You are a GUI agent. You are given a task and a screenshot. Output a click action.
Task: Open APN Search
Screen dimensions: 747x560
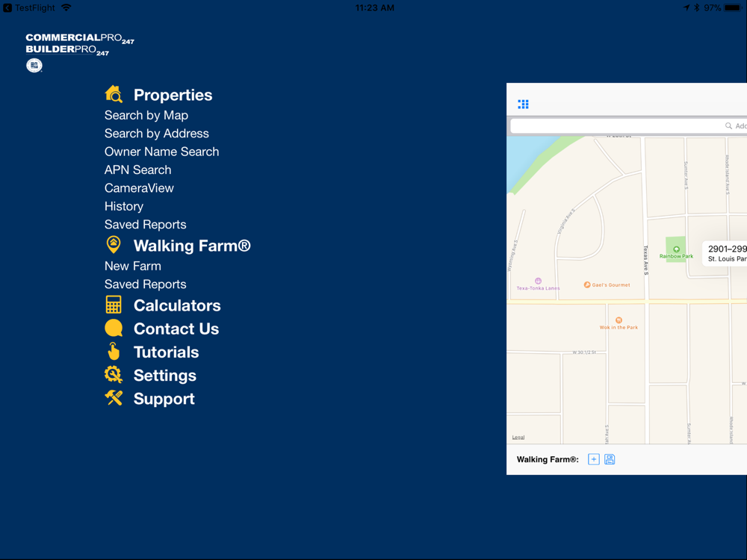[x=137, y=169]
